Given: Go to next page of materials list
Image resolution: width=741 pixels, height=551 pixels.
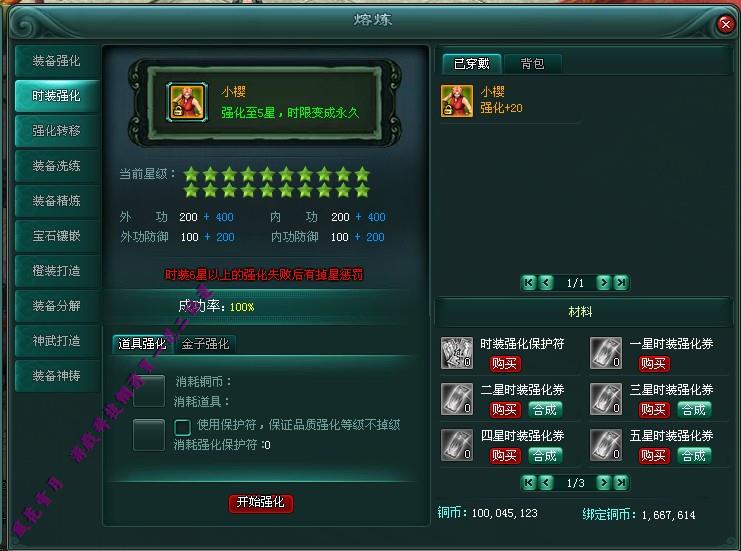Looking at the screenshot, I should click(x=603, y=482).
